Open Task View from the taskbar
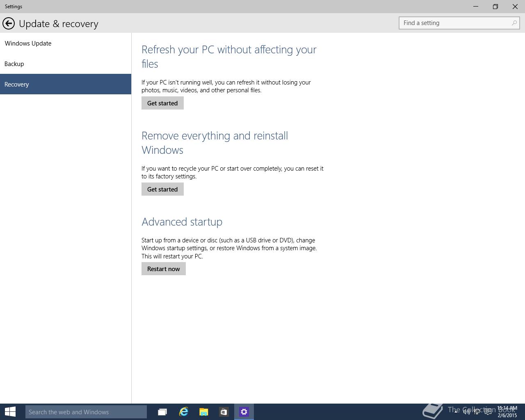The width and height of the screenshot is (525, 420). 162,412
